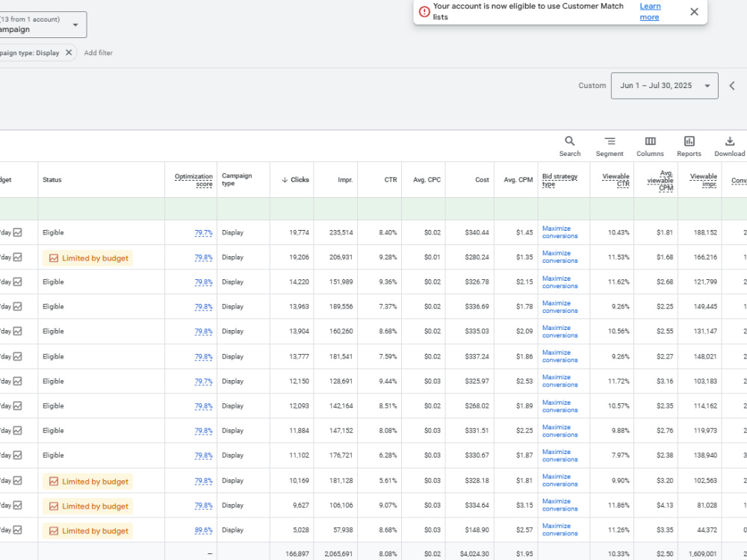
Task: Open budget chart icon for the 14,220 clicks row
Action: 18,282
